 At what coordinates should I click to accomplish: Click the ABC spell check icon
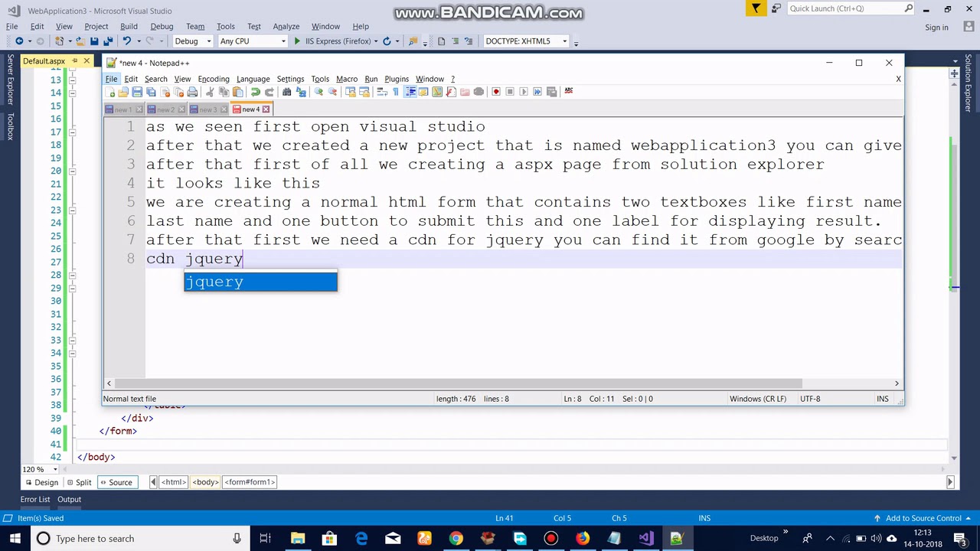[x=569, y=91]
